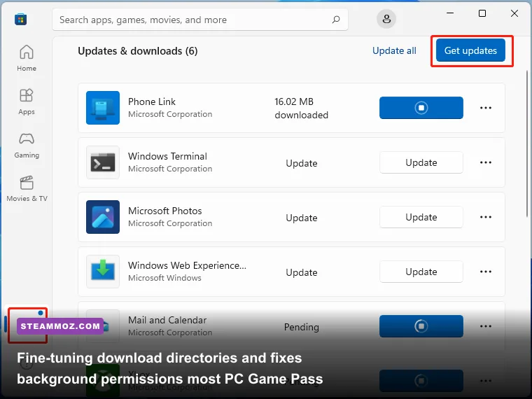Open the Microsoft Photos app icon
Screen dimensions: 532x399
[103, 217]
